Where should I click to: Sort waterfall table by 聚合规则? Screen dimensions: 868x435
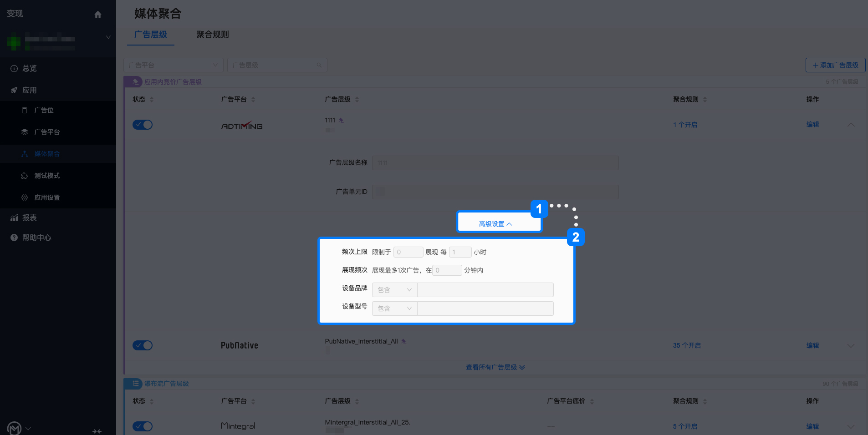click(x=705, y=401)
